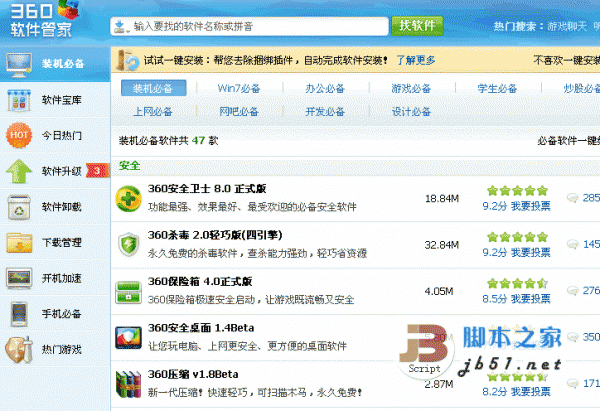Screen dimensions: 600x411
Task: Switch to the 网吧必备 tab
Action: (239, 111)
